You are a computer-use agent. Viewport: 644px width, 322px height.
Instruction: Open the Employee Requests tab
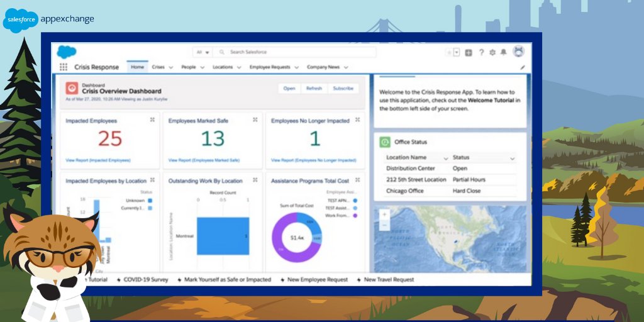pyautogui.click(x=270, y=67)
